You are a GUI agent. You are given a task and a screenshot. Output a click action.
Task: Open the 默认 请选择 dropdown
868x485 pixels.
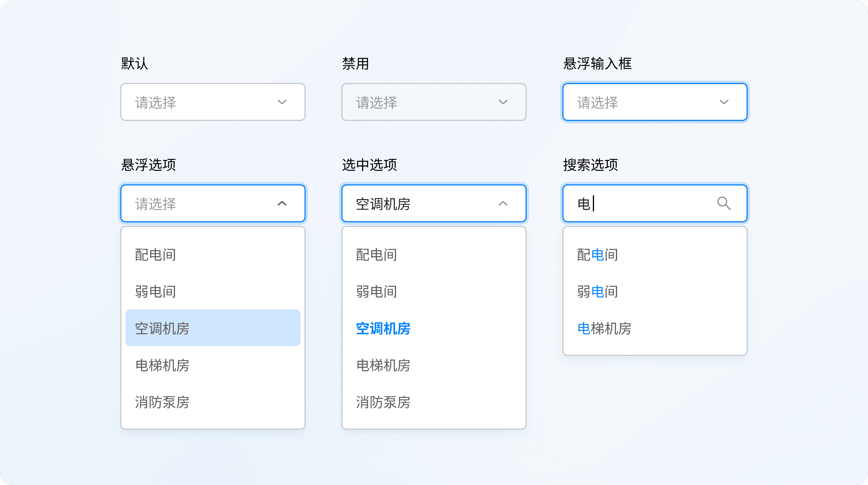point(202,102)
